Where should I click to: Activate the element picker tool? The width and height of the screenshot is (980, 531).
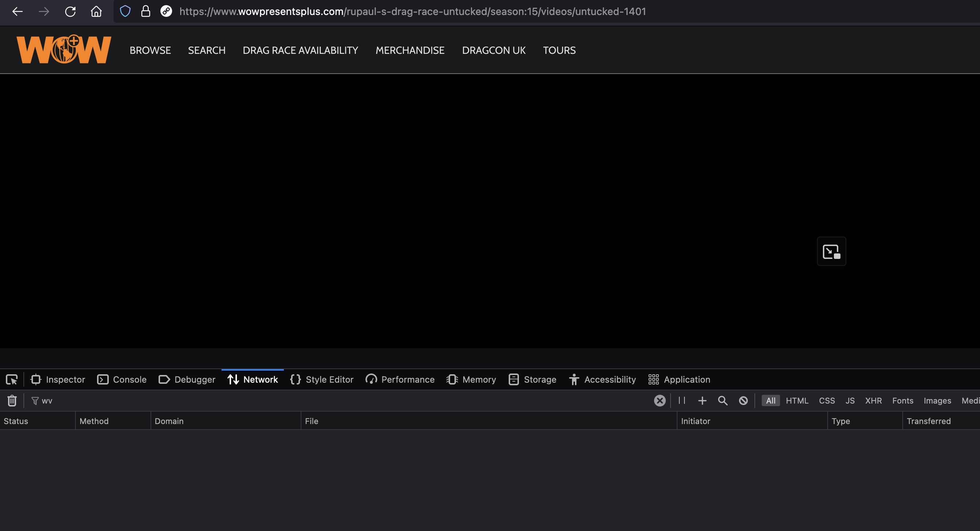coord(11,379)
